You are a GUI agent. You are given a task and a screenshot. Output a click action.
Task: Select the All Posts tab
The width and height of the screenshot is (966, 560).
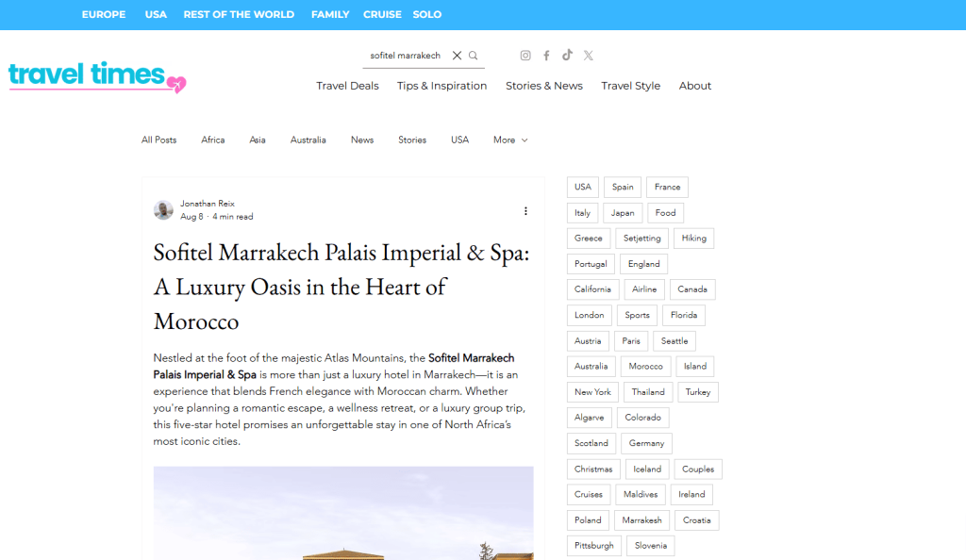(x=158, y=140)
